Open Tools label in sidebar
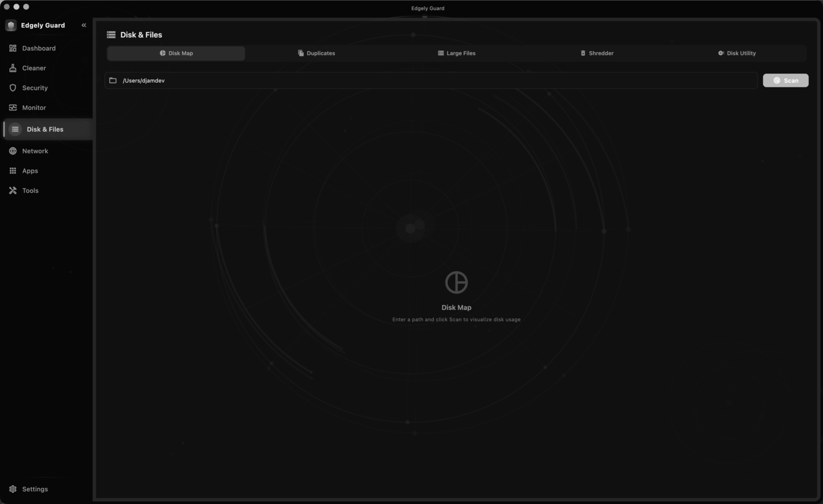Image resolution: width=823 pixels, height=504 pixels. point(31,191)
